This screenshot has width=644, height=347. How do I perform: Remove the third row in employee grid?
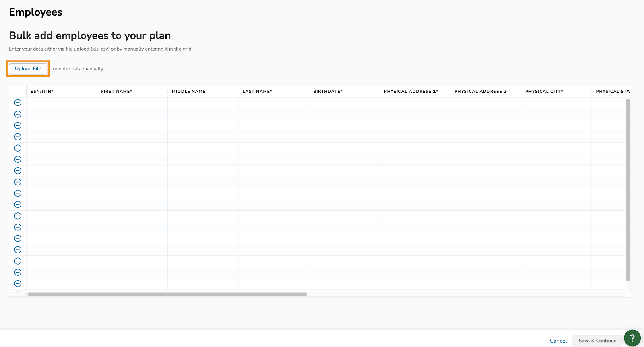[18, 125]
